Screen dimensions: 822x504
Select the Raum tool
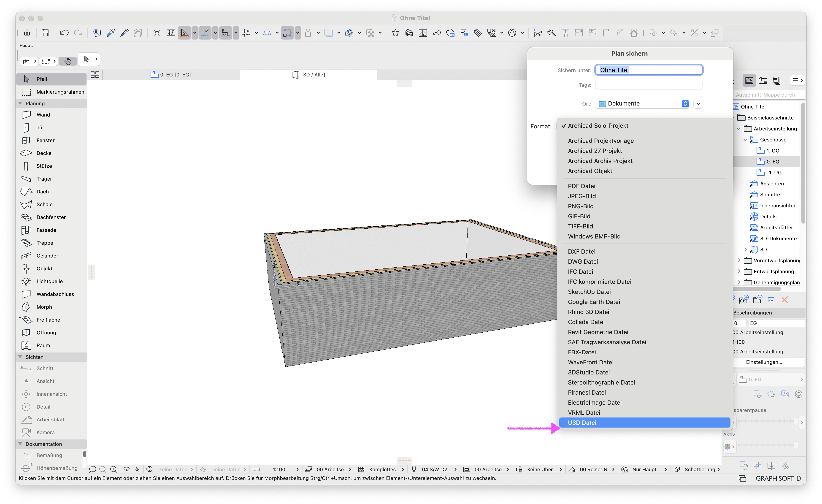click(51, 346)
